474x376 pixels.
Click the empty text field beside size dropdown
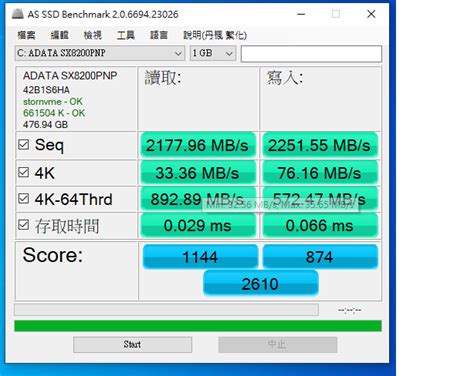click(x=311, y=54)
